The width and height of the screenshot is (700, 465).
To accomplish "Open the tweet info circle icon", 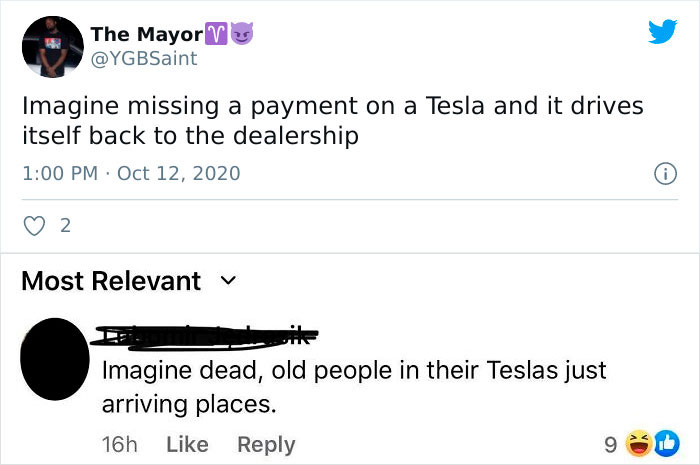I will (x=666, y=174).
